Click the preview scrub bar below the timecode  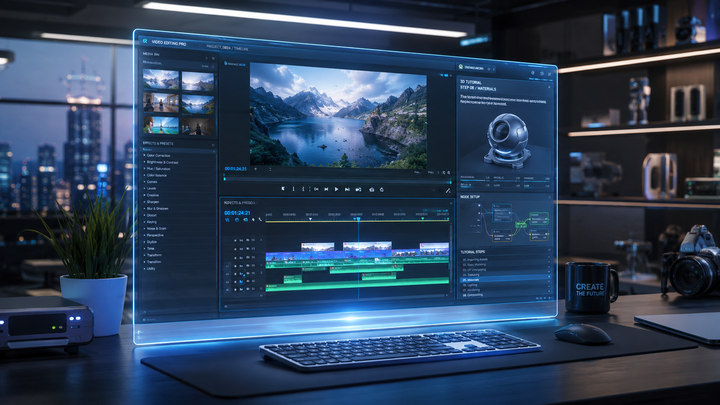pos(338,180)
